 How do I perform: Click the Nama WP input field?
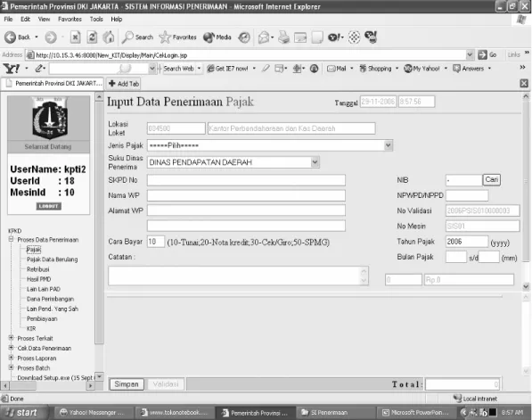point(246,195)
